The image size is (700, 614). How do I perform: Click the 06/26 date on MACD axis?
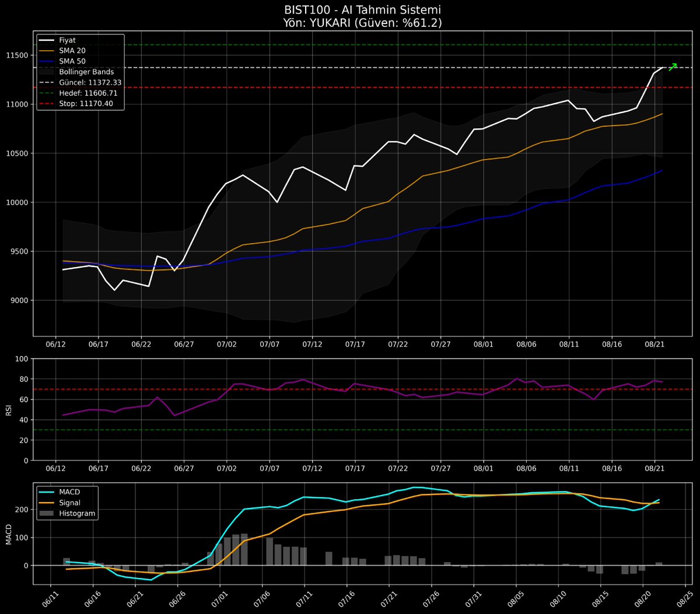coord(176,598)
